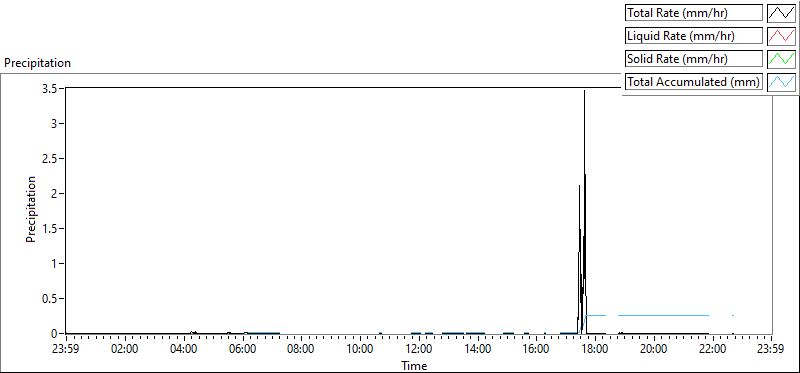Select the Total Rate (mm/hr) legend label

[x=694, y=13]
